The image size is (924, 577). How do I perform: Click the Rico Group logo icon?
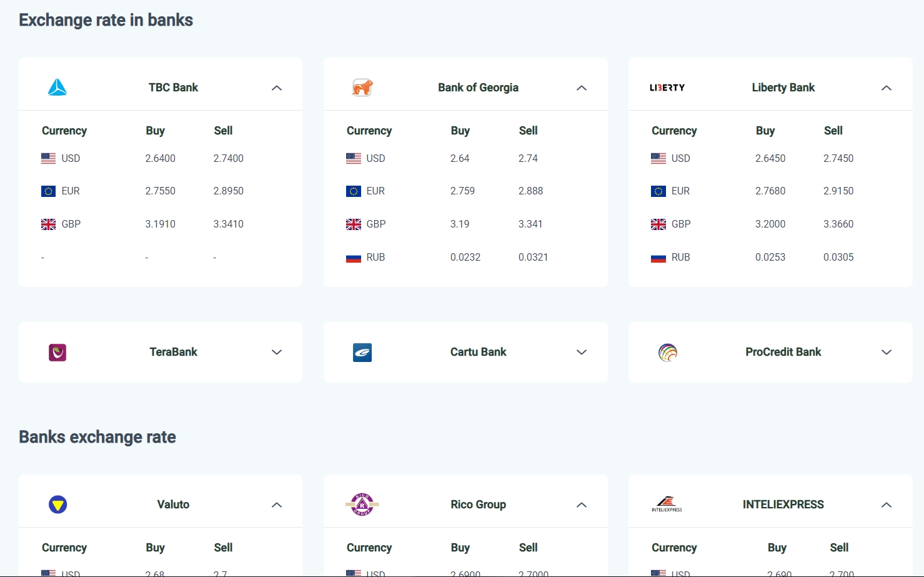(362, 504)
